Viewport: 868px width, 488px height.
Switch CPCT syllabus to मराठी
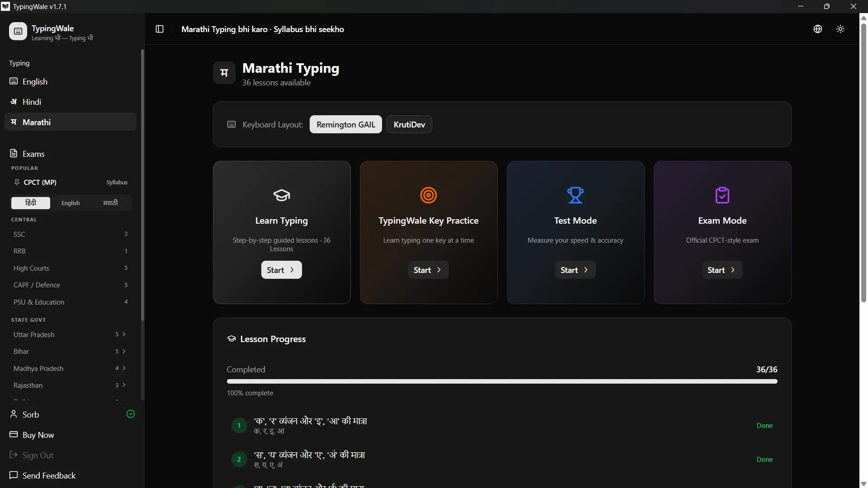(x=110, y=203)
